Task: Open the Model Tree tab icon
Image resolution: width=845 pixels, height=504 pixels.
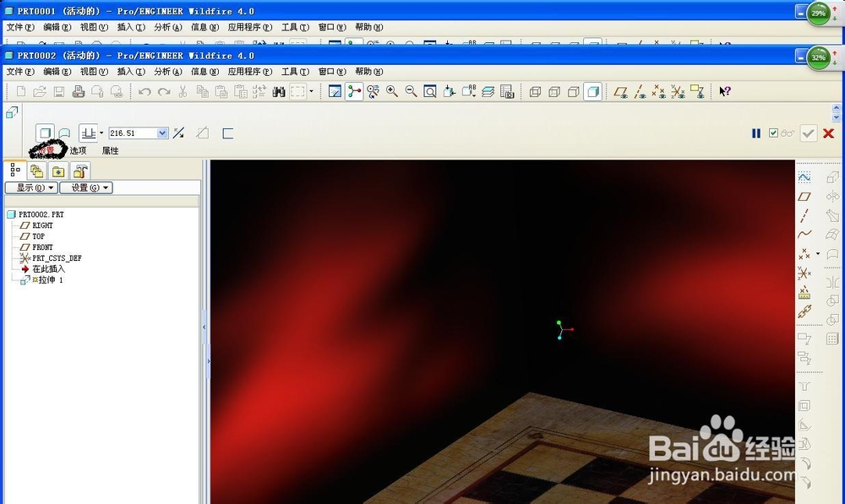Action: tap(15, 171)
